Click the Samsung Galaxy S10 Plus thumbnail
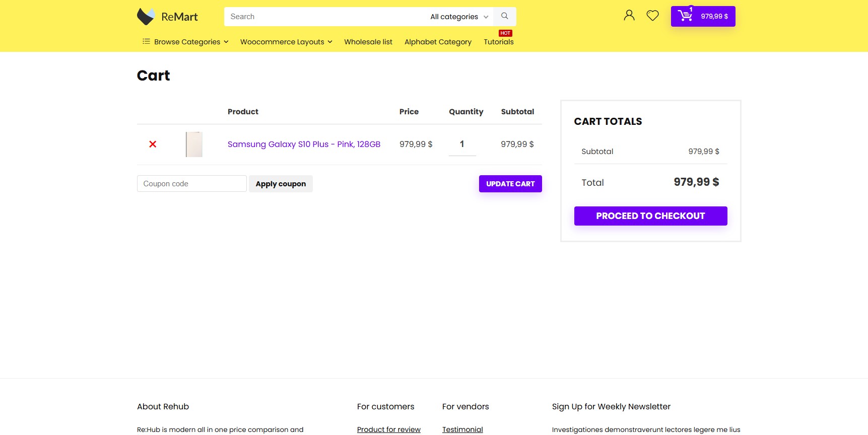868x435 pixels. click(194, 144)
